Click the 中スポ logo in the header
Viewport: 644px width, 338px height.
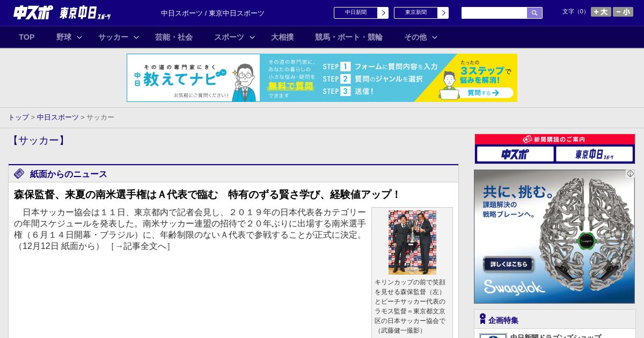[x=33, y=12]
